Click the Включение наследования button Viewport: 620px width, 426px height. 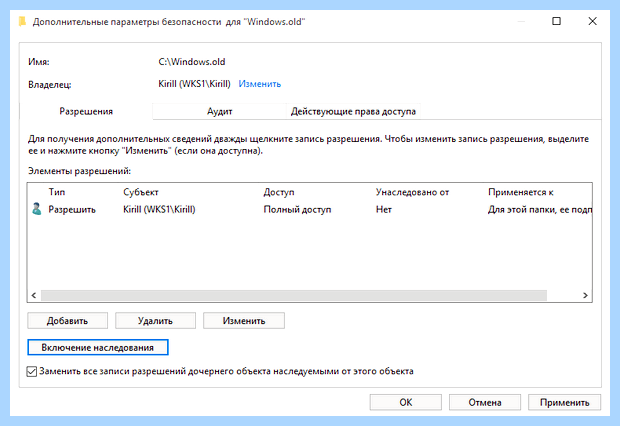pyautogui.click(x=98, y=347)
